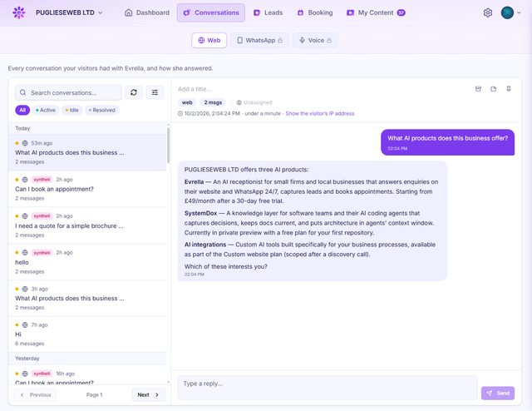The image size is (532, 411).
Task: Open 'I need a quote for a simple brochure' conversation
Action: click(x=87, y=225)
